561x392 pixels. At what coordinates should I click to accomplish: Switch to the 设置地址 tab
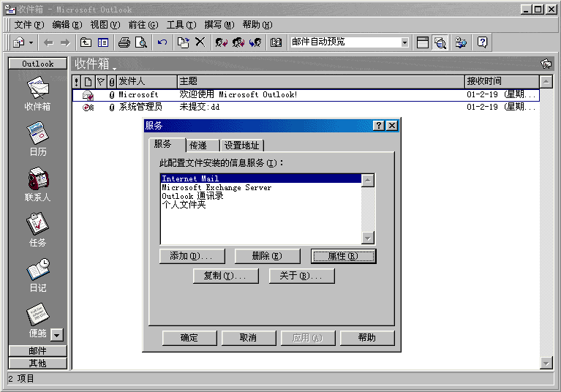tap(242, 146)
